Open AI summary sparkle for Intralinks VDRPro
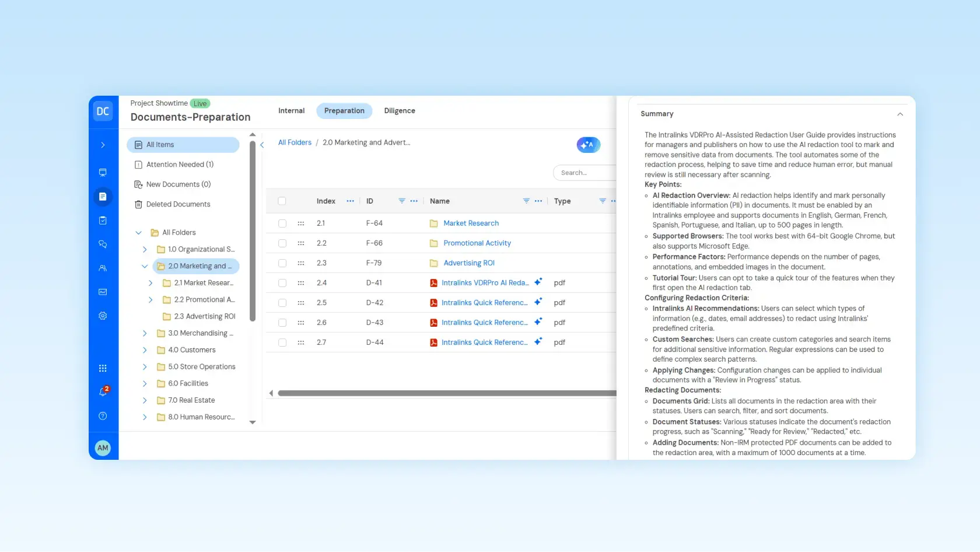 (538, 282)
